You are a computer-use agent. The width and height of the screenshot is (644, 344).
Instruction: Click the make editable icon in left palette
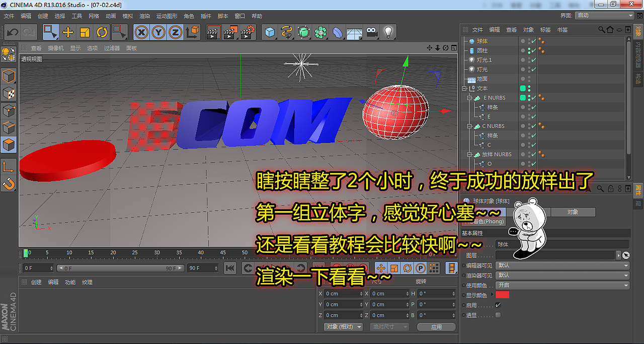(9, 54)
